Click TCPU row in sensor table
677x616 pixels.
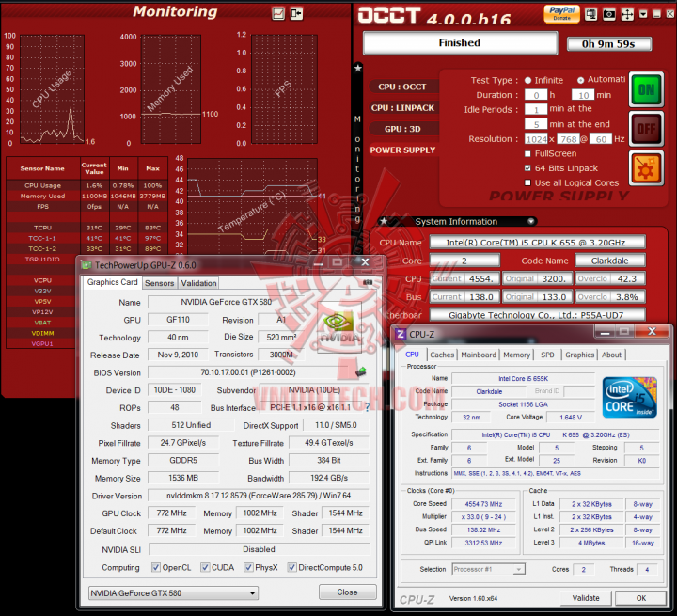pos(87,228)
